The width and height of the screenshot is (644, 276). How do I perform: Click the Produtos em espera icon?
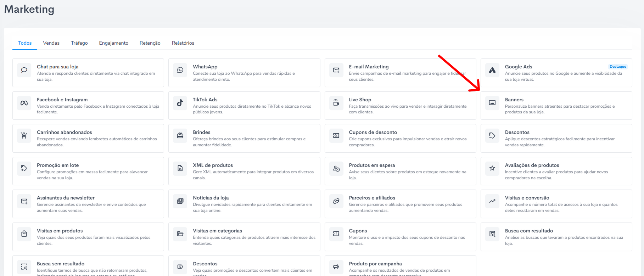(336, 169)
